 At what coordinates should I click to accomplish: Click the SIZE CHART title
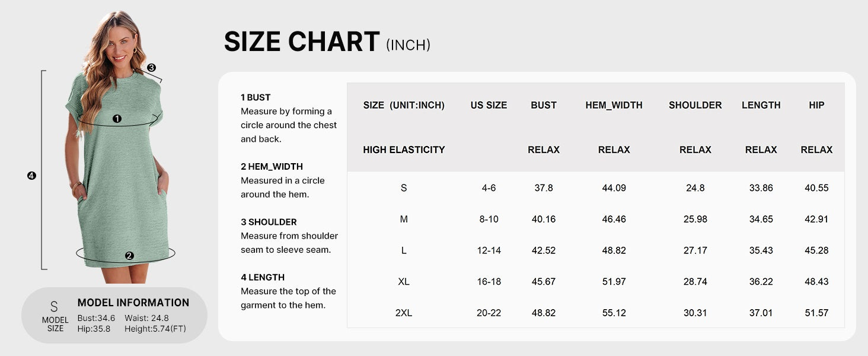coord(301,42)
